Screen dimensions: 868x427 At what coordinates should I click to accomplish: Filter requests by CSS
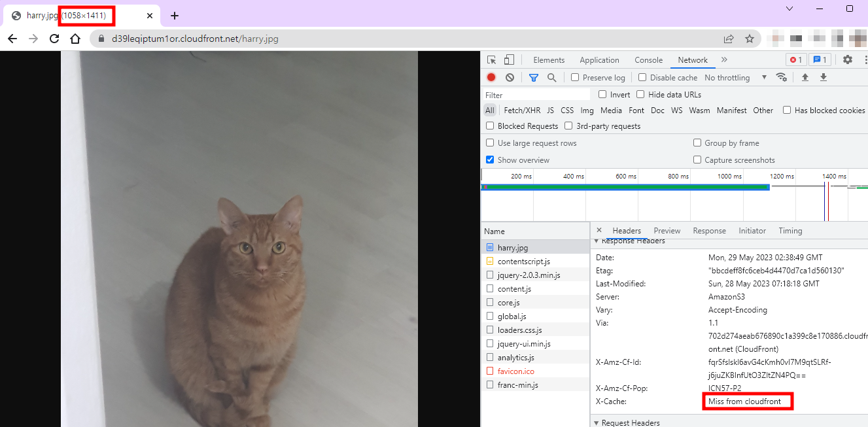pos(567,110)
